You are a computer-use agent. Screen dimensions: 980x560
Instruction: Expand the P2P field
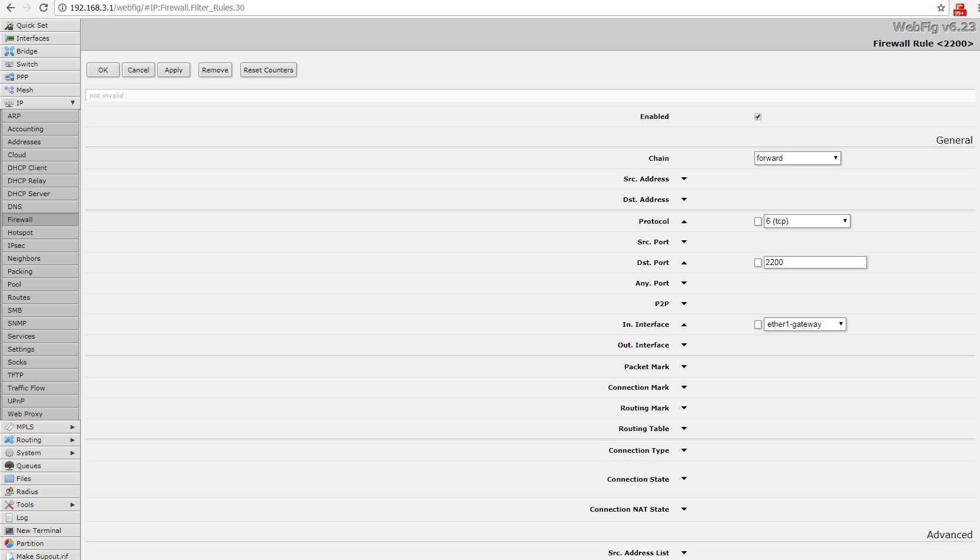684,304
